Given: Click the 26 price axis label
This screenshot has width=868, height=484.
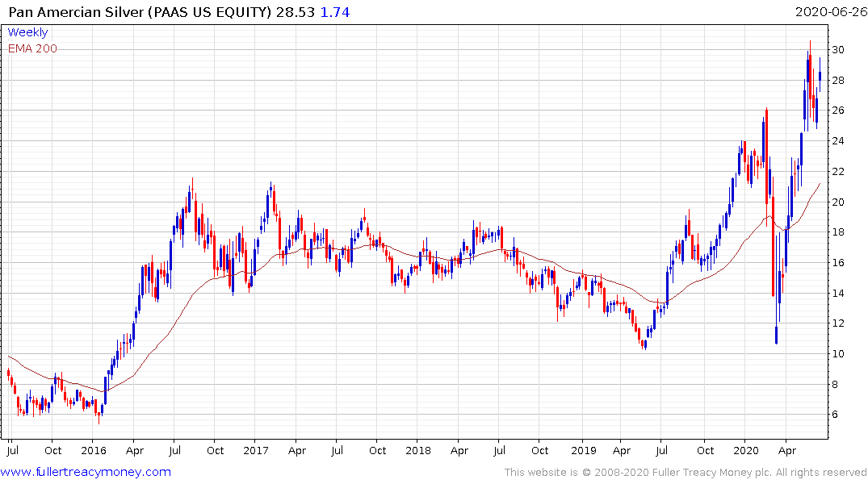Looking at the screenshot, I should (838, 111).
